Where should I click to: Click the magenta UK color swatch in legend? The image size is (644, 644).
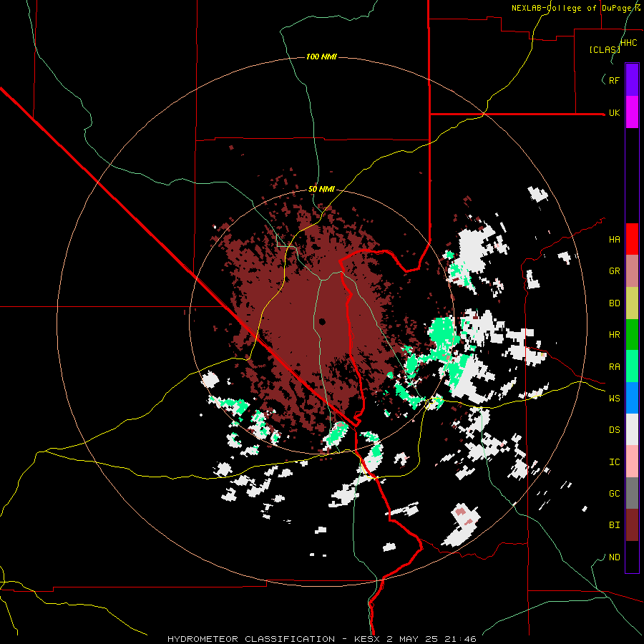point(632,112)
